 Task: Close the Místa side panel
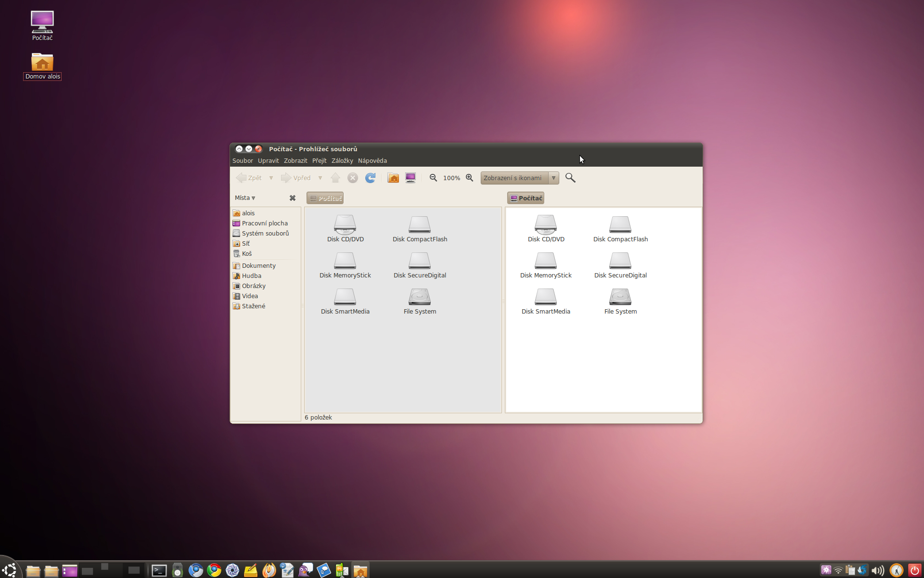[292, 198]
